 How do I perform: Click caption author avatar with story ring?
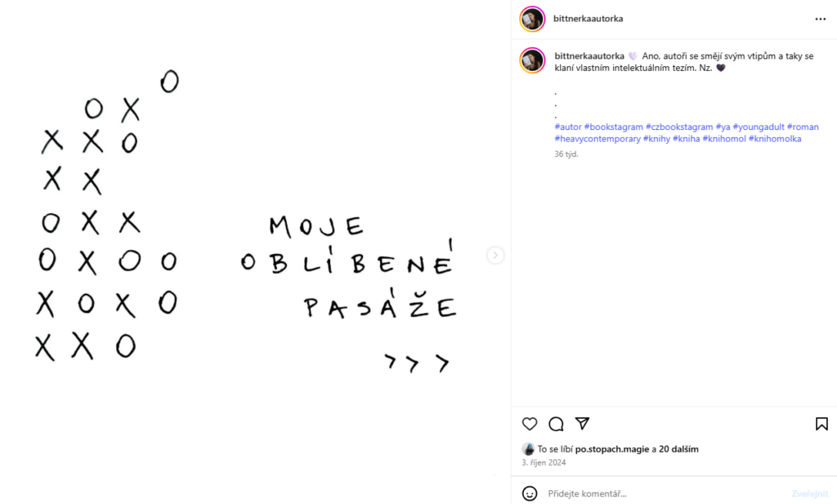point(532,60)
